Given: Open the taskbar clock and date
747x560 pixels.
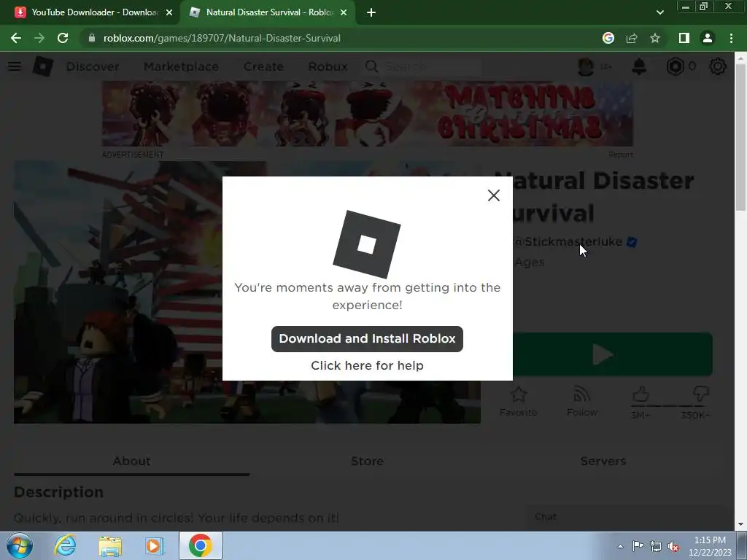Looking at the screenshot, I should [x=710, y=546].
